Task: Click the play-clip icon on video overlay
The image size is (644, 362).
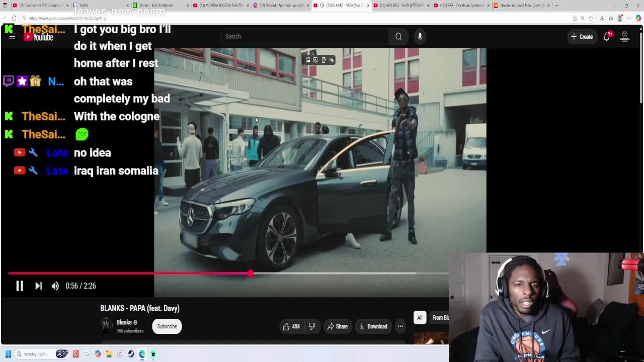Action: (x=315, y=60)
